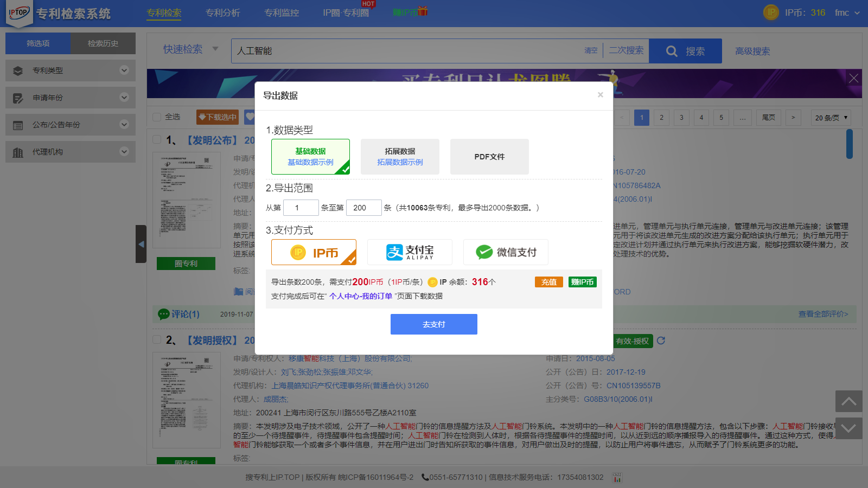Toggle the 全选 select-all checkbox
Image resolution: width=868 pixels, height=488 pixels.
point(157,117)
